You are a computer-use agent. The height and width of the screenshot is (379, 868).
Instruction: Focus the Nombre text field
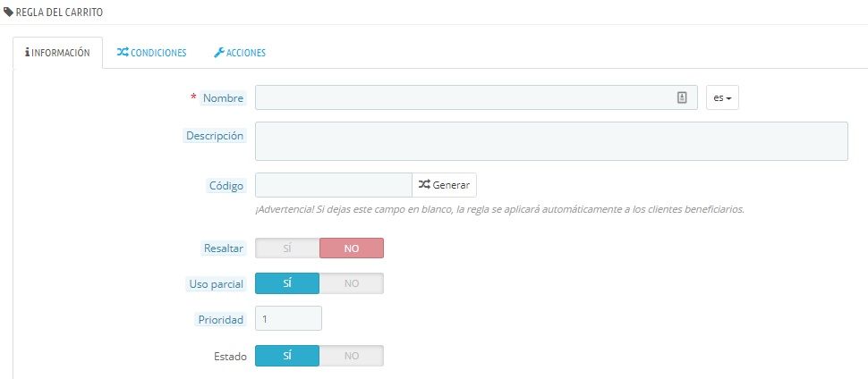[476, 97]
